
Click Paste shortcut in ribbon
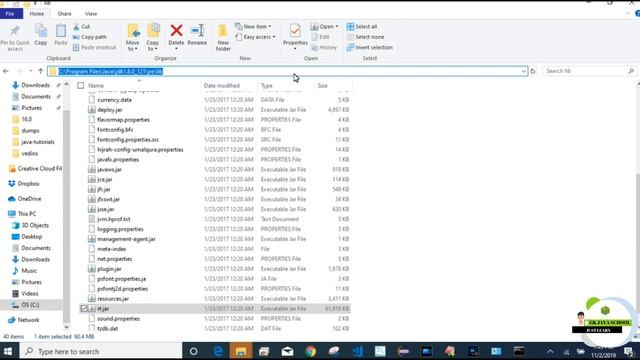[x=95, y=47]
